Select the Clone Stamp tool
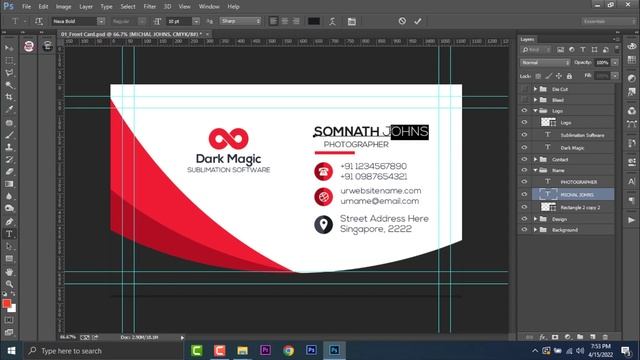This screenshot has width=640, height=360. [x=9, y=147]
